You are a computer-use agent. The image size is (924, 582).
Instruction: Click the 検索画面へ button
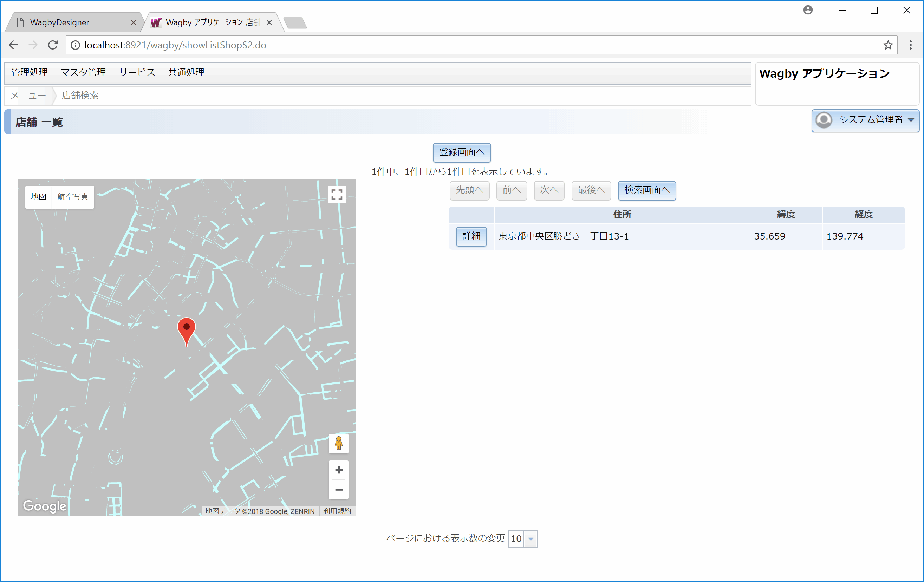(x=646, y=190)
